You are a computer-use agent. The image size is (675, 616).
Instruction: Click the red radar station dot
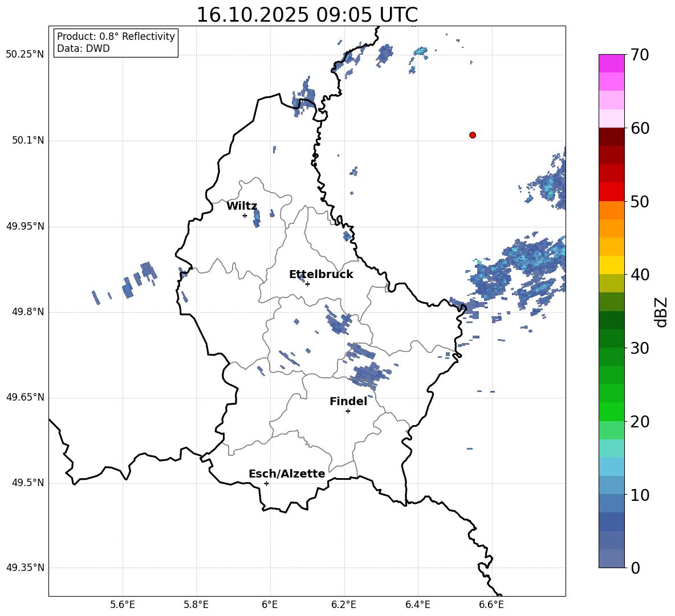473,135
